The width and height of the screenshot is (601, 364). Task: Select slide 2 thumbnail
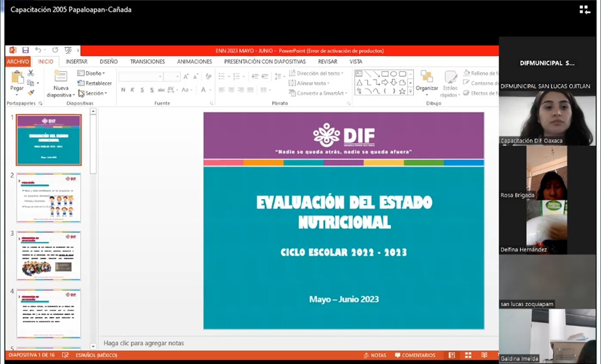point(49,198)
